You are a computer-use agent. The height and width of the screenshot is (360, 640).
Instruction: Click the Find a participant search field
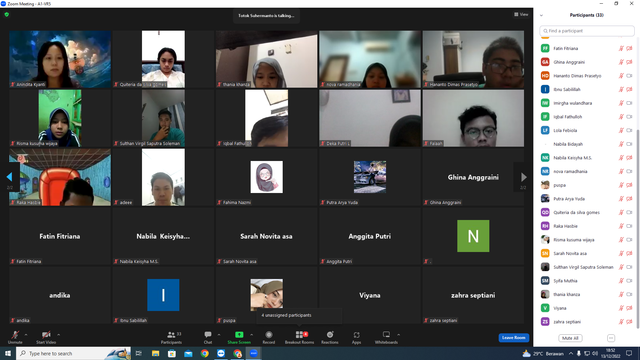point(587,31)
